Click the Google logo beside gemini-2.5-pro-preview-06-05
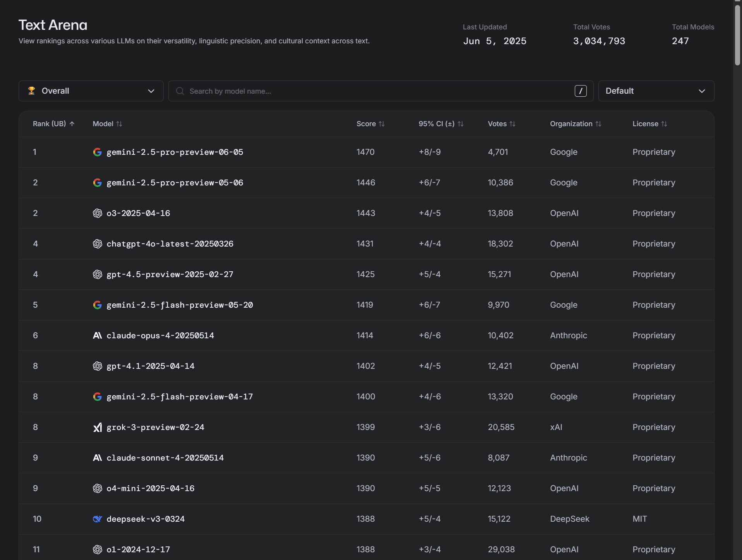This screenshot has width=742, height=560. [97, 152]
